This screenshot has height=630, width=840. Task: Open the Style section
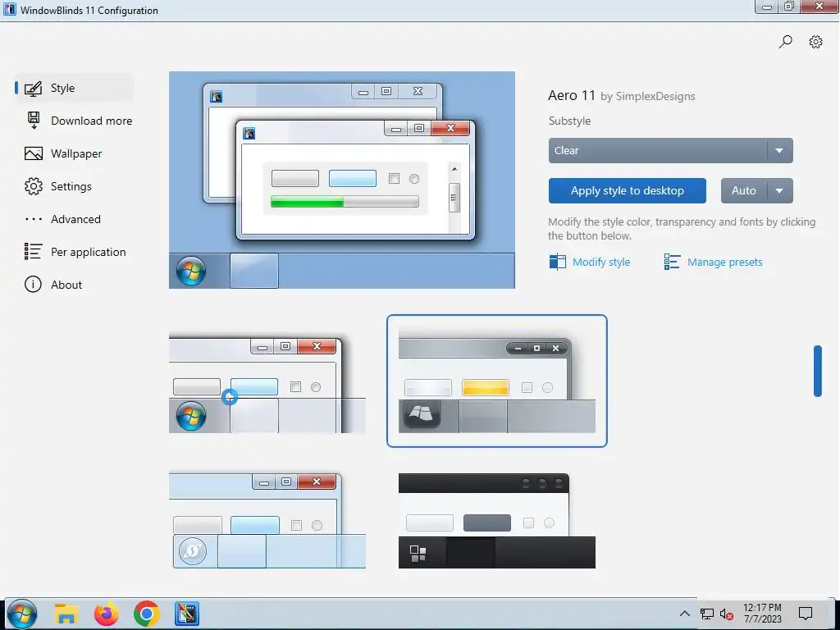pos(74,88)
